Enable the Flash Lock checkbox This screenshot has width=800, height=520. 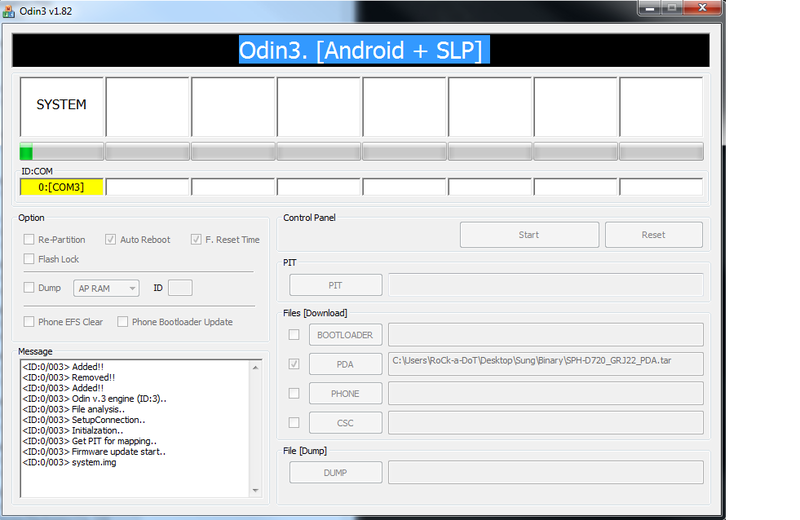(x=29, y=259)
